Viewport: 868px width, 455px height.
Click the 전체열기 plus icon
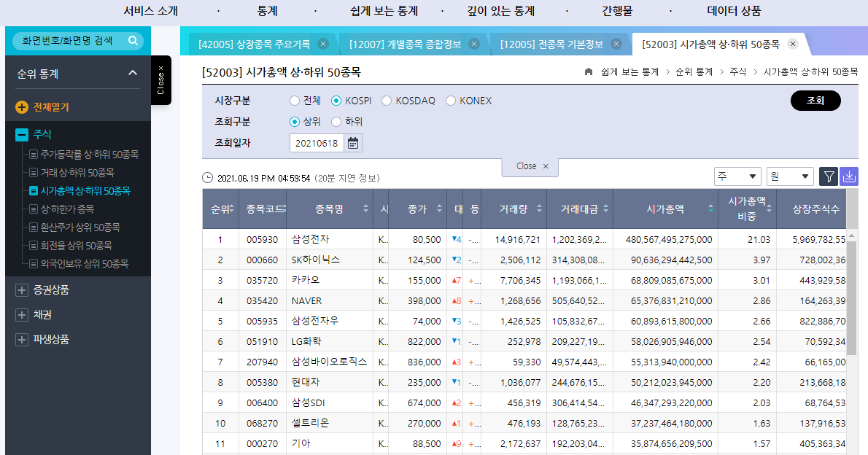pyautogui.click(x=22, y=107)
